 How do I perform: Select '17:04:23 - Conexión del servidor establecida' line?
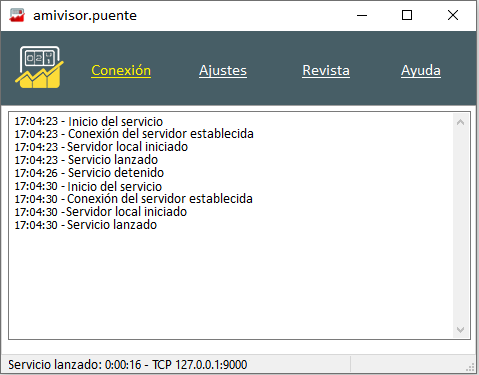tap(134, 134)
